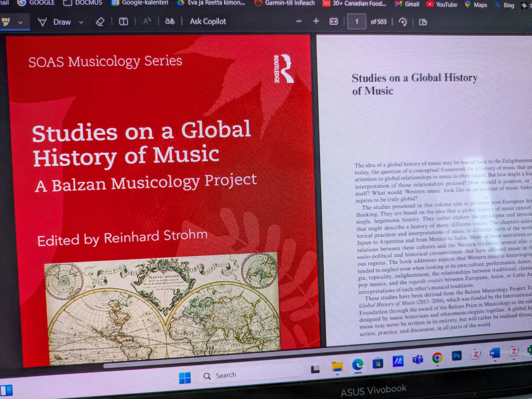The height and width of the screenshot is (399, 532).
Task: Open the Eva ja Reetta kimon... bookmark
Action: point(211,3)
